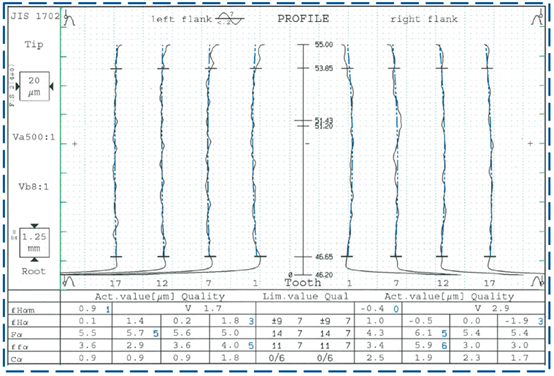
Task: Click the fHαm row header
Action: click(23, 310)
